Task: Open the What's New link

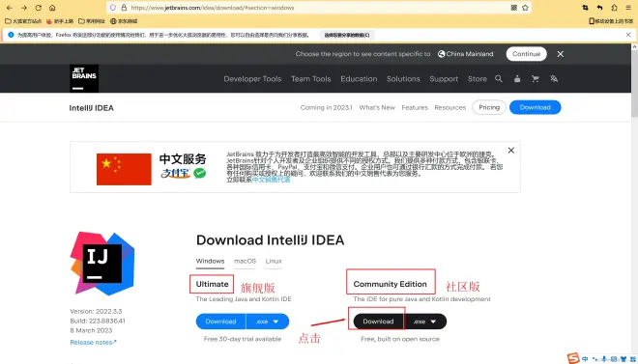Action: 377,108
